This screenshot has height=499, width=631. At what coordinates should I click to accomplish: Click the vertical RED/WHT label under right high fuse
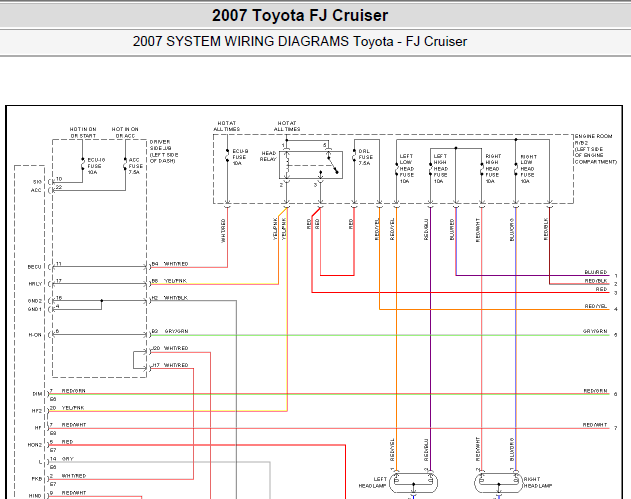pos(478,230)
